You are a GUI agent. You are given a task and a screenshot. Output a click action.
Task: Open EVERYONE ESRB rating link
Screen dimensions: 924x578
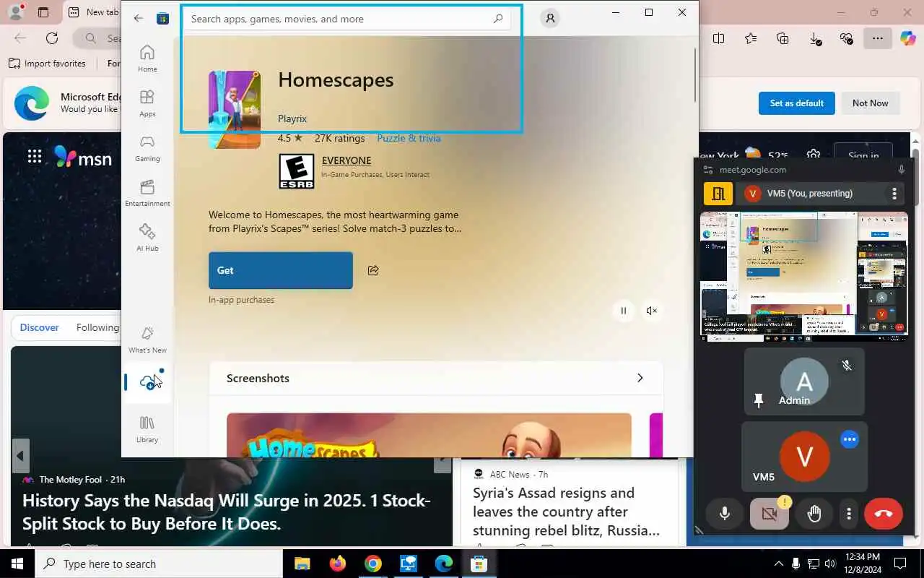(x=346, y=160)
